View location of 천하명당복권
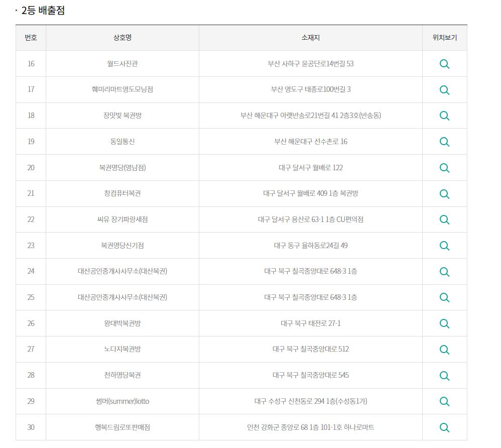Viewport: 501px width, 448px height. 444,376
